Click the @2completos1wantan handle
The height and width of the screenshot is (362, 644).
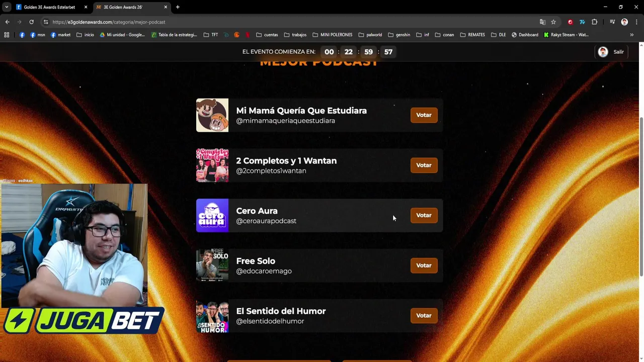tap(271, 171)
